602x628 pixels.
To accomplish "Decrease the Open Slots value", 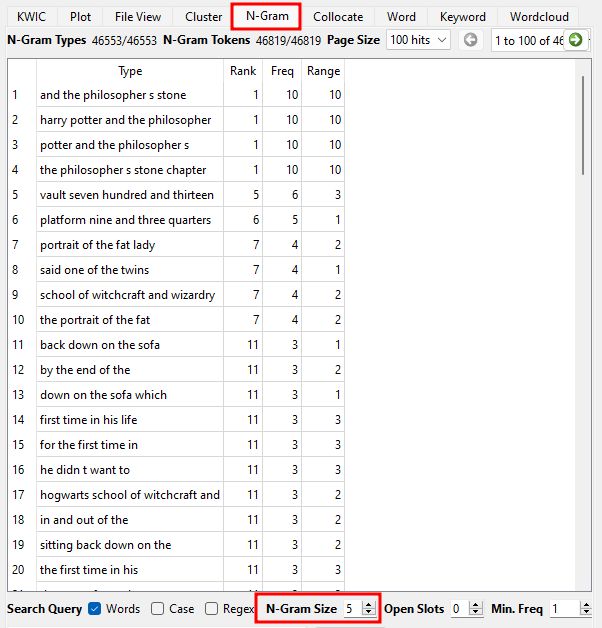I will tap(475, 612).
